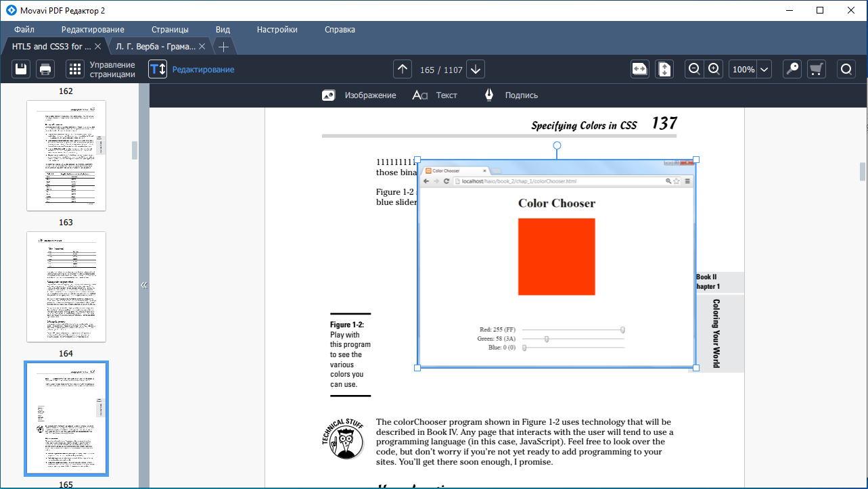The height and width of the screenshot is (489, 868).
Task: Fit page to width icon
Action: (x=640, y=69)
